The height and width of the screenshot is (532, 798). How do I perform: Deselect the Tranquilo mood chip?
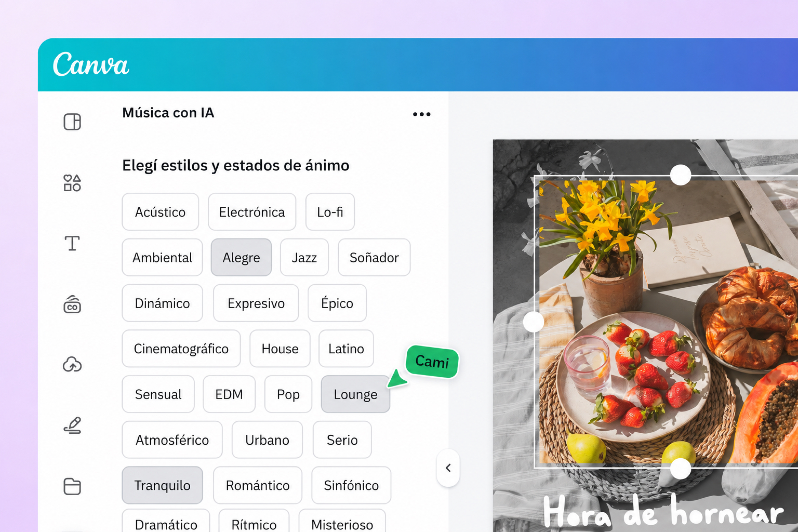point(162,485)
